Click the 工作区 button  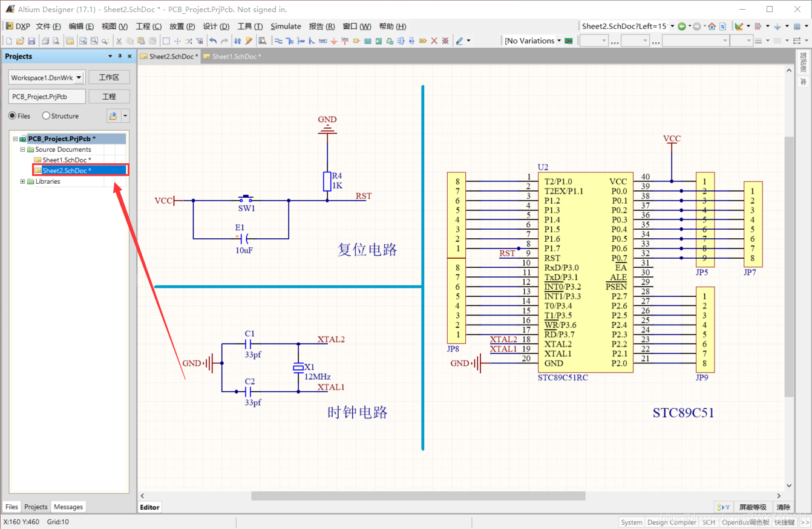click(x=109, y=77)
